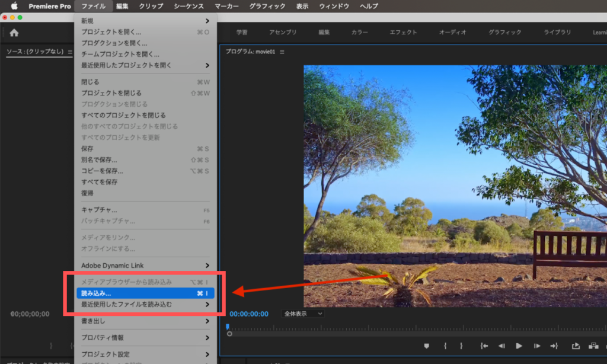Open the 編集 menu in menu bar
The height and width of the screenshot is (364, 607).
(122, 6)
